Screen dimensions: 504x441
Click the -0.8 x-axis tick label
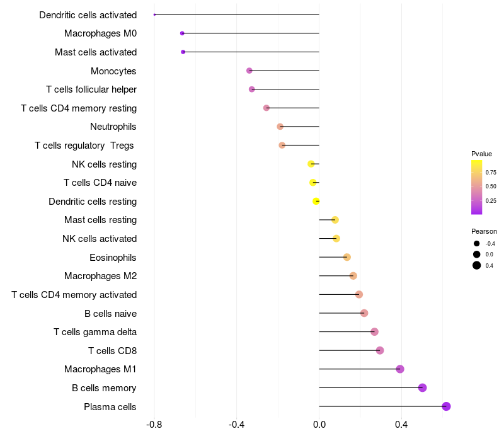154,425
